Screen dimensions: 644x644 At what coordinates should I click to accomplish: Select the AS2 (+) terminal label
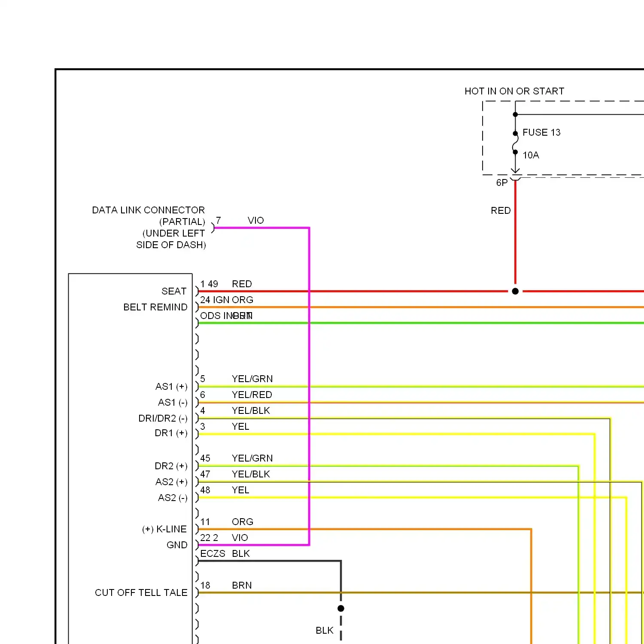click(x=171, y=482)
